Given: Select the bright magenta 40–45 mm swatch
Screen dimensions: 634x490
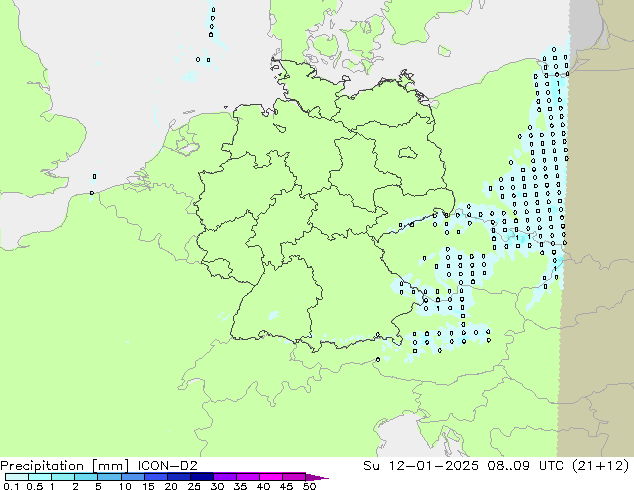Looking at the screenshot, I should [x=271, y=477].
